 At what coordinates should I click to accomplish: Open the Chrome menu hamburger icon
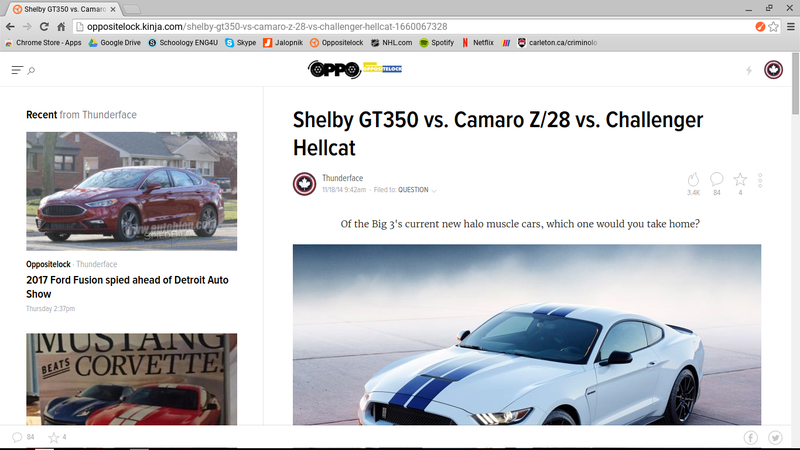click(x=790, y=27)
